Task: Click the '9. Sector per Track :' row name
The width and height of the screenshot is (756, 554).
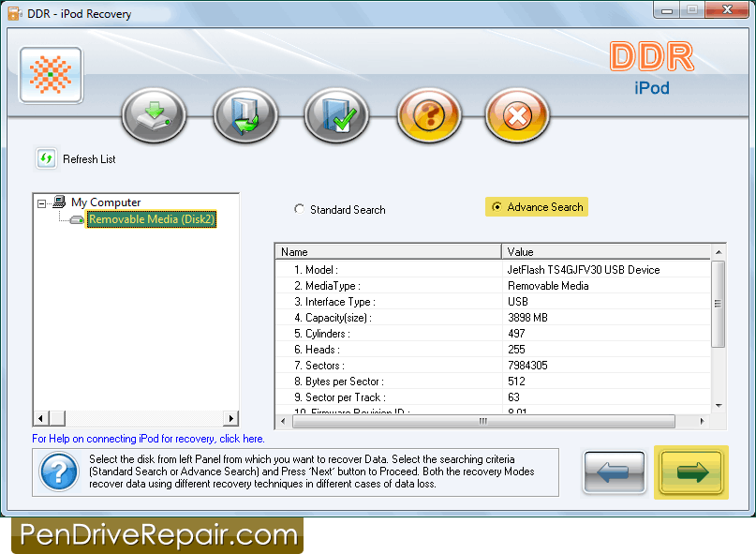Action: click(x=340, y=397)
